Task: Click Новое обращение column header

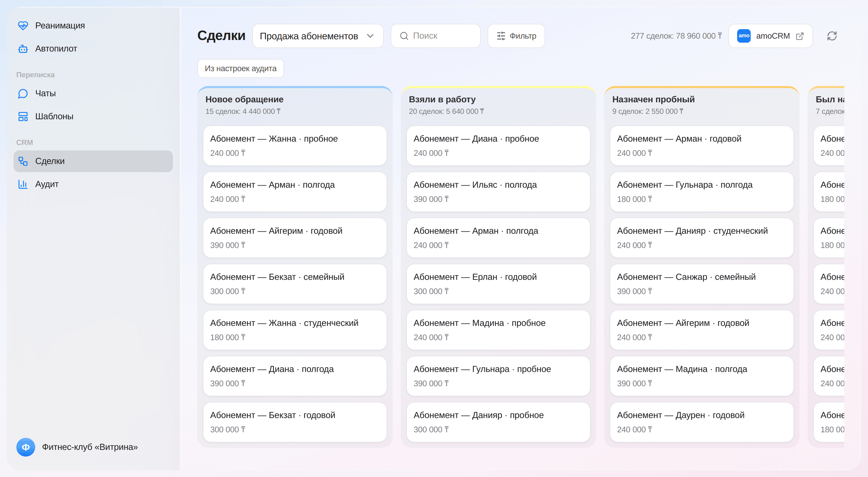Action: tap(244, 99)
